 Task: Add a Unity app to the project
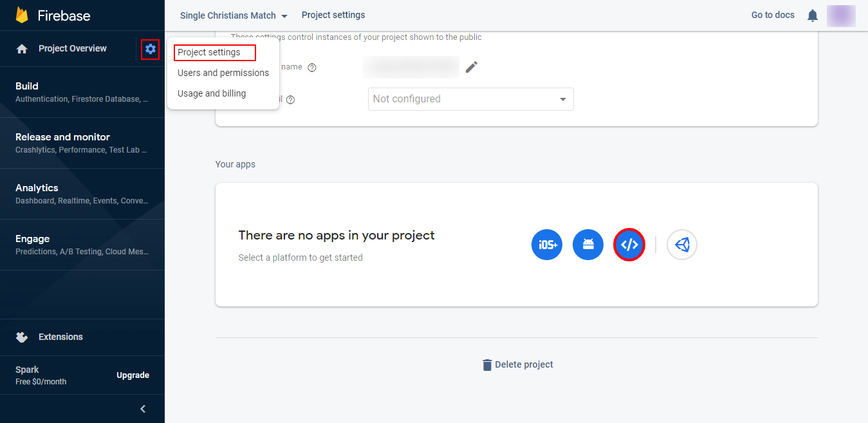682,245
